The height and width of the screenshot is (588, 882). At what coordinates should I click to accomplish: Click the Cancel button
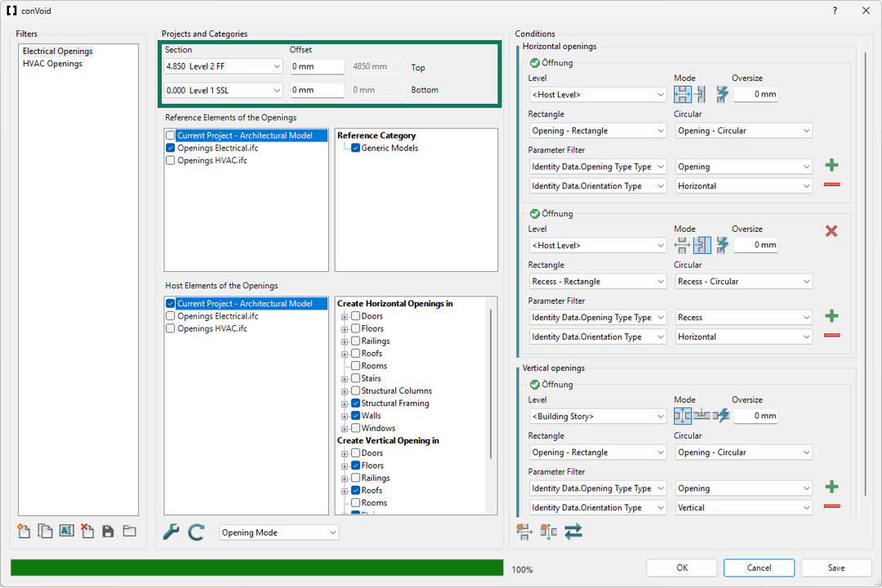pyautogui.click(x=759, y=568)
